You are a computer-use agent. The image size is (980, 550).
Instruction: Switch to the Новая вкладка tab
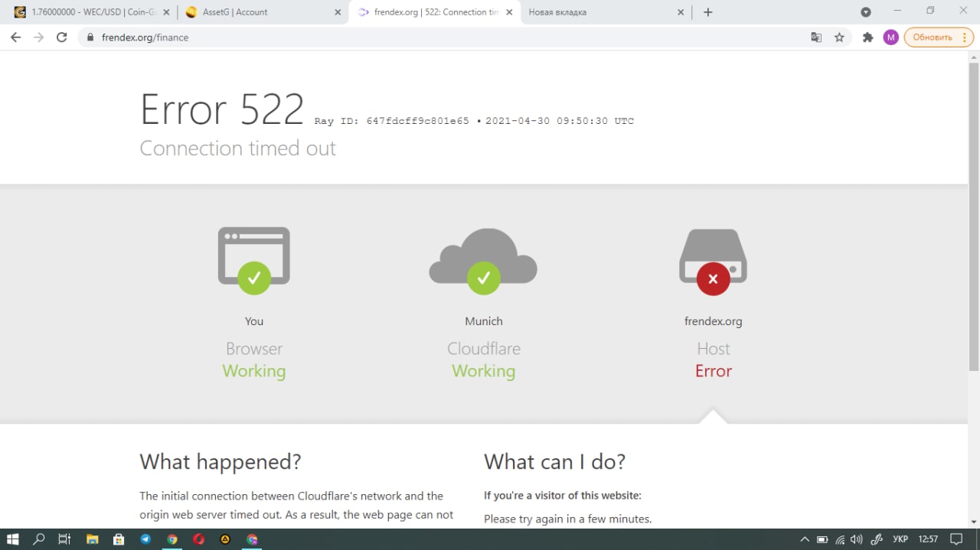606,12
